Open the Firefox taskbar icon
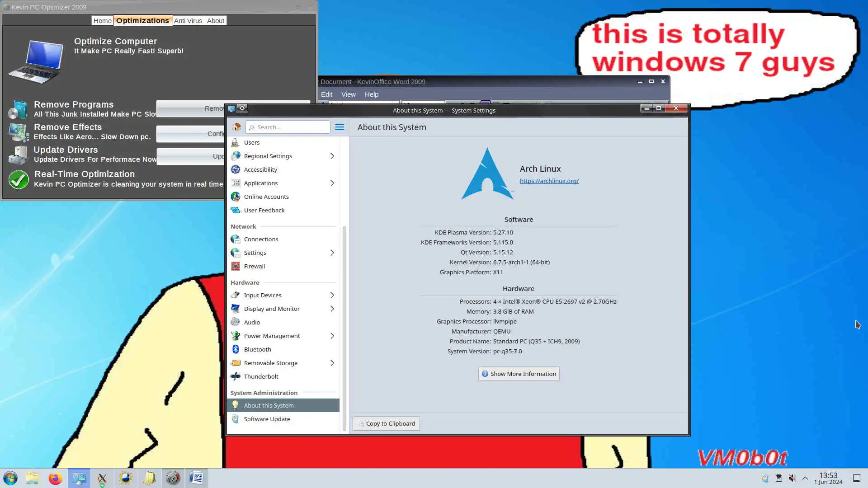This screenshot has width=868, height=488. (55, 478)
